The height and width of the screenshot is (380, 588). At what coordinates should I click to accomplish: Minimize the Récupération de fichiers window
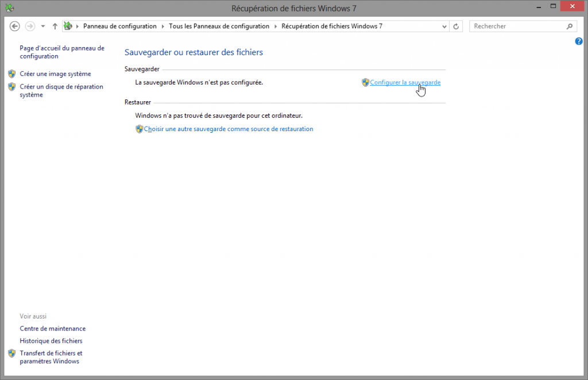(539, 7)
